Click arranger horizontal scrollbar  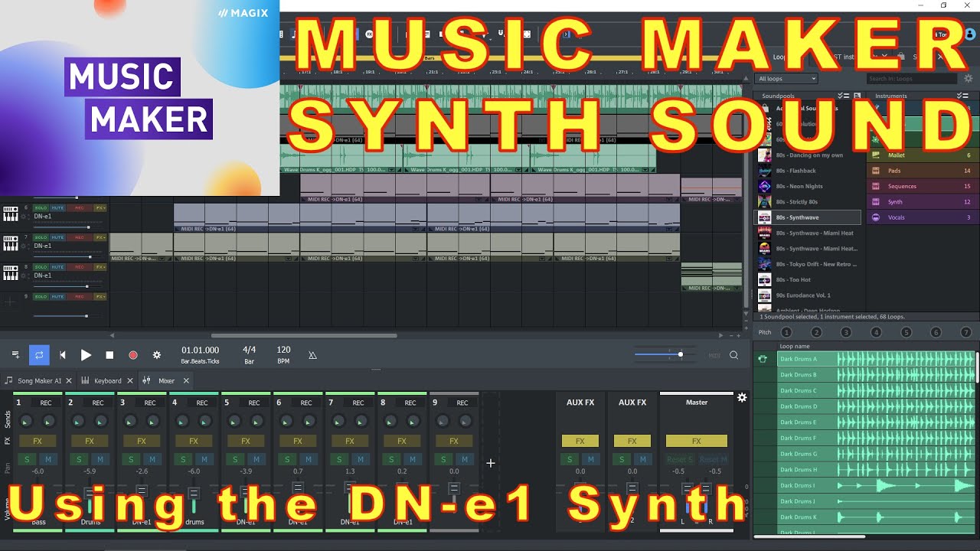point(304,335)
